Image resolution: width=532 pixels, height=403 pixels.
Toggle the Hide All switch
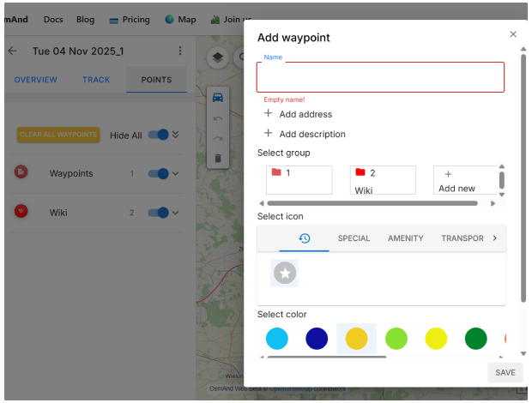point(158,135)
